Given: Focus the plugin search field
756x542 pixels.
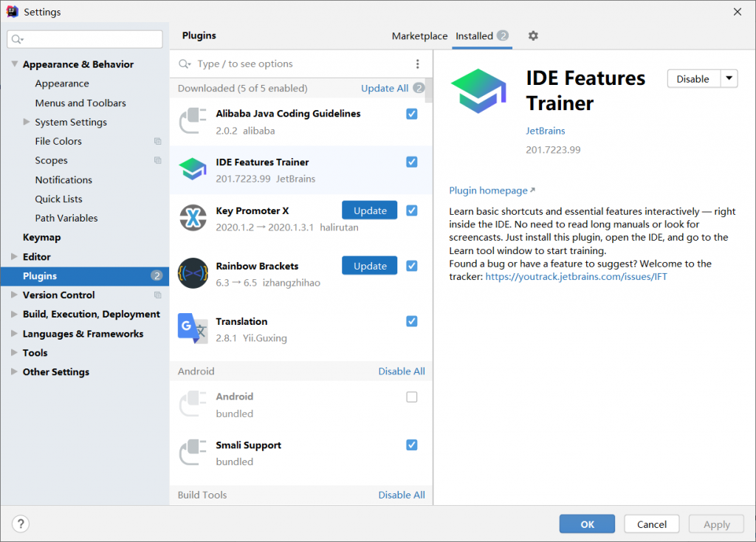Looking at the screenshot, I should tap(295, 64).
